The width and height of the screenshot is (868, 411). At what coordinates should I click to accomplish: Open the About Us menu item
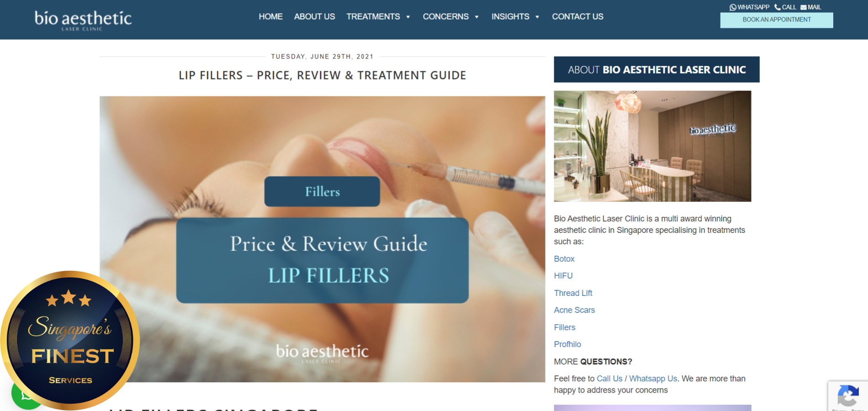click(x=314, y=16)
